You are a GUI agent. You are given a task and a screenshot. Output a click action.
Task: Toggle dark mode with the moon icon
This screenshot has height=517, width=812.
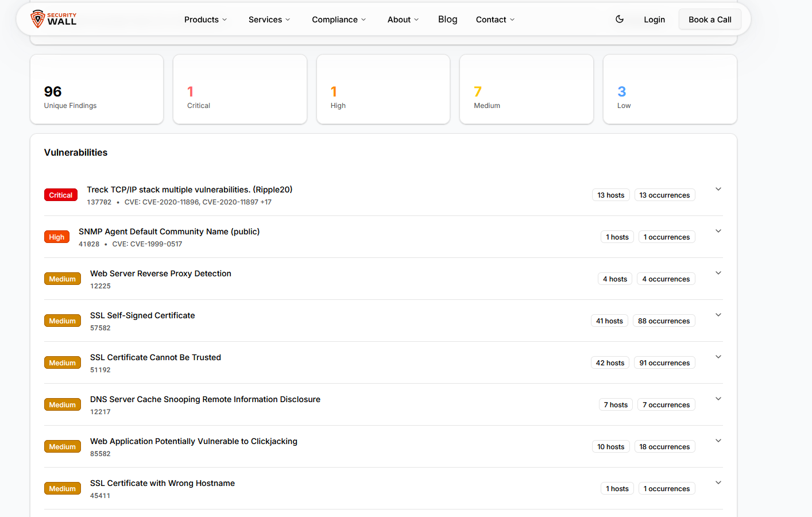pyautogui.click(x=620, y=19)
